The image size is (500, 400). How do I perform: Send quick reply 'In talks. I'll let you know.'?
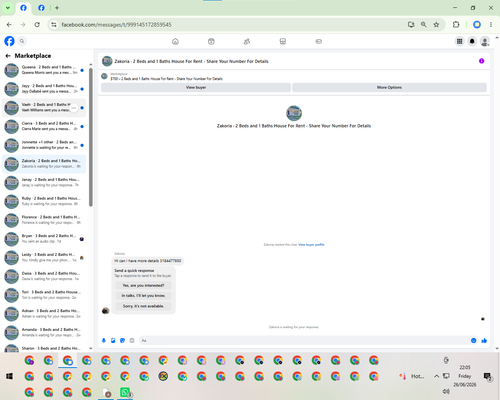[x=143, y=296]
